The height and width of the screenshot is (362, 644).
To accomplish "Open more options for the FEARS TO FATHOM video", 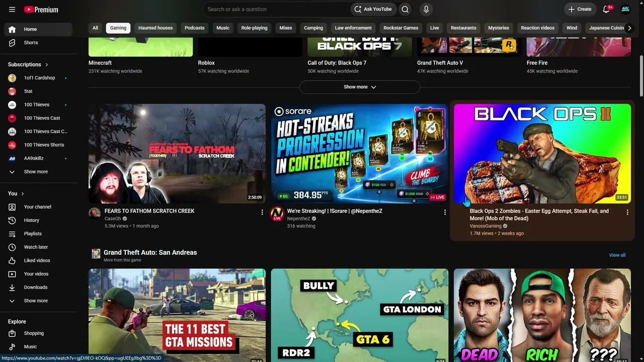I will tap(262, 212).
